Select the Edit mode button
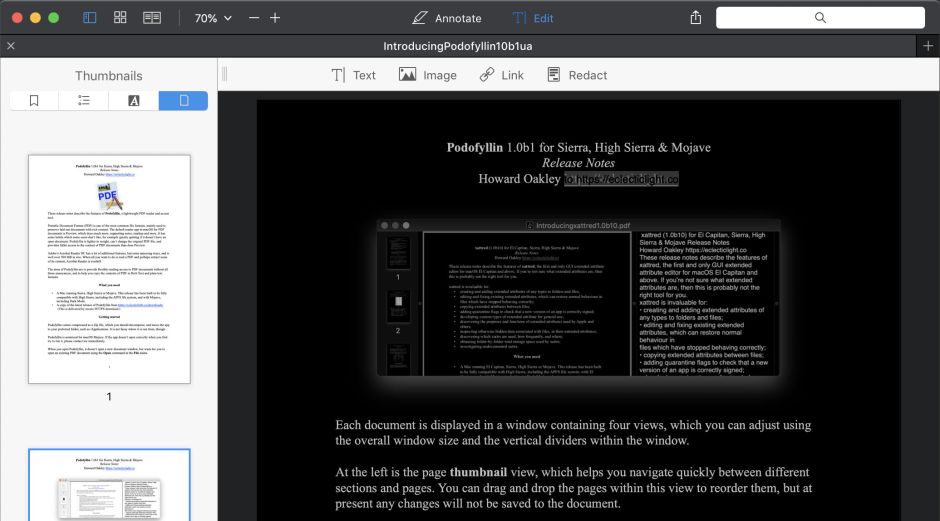The width and height of the screenshot is (940, 521). point(532,18)
